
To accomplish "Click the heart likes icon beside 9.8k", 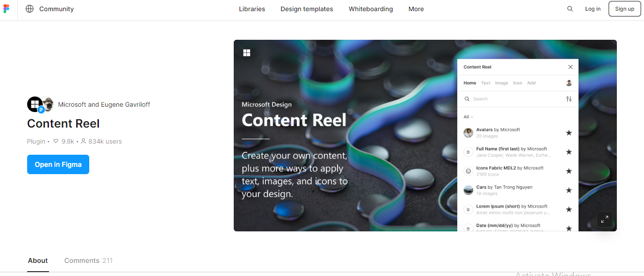I will coord(56,142).
